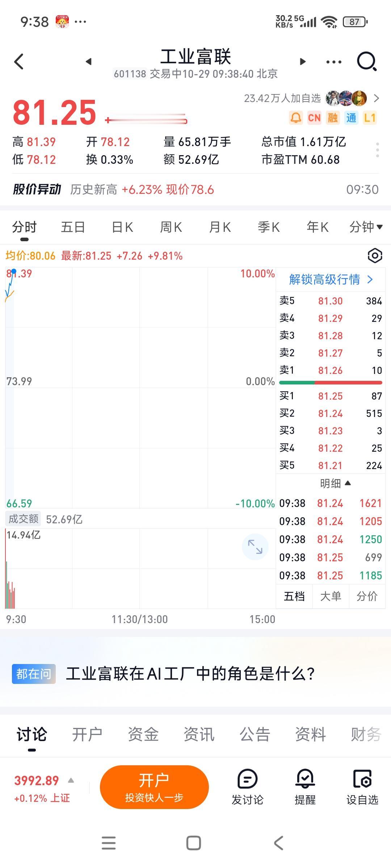Open the search magnifier icon
This screenshot has width=391, height=868.
[367, 61]
